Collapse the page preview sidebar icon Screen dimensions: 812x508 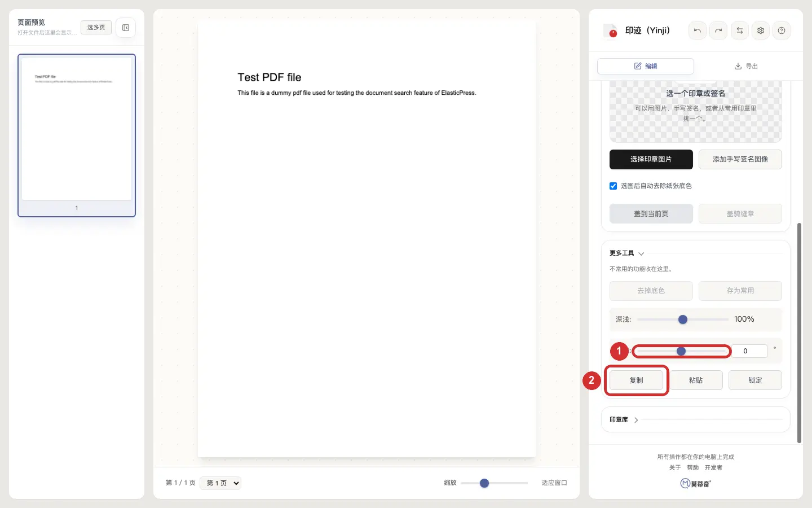[126, 28]
